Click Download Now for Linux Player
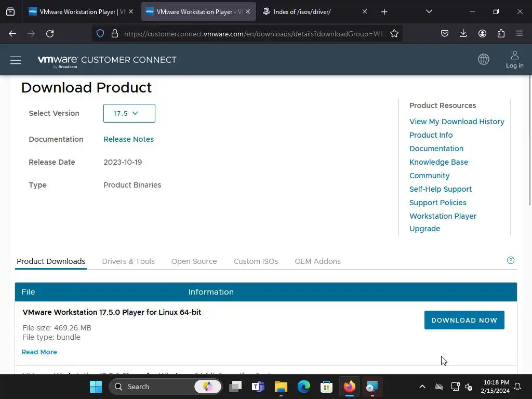The width and height of the screenshot is (532, 399). pyautogui.click(x=464, y=320)
